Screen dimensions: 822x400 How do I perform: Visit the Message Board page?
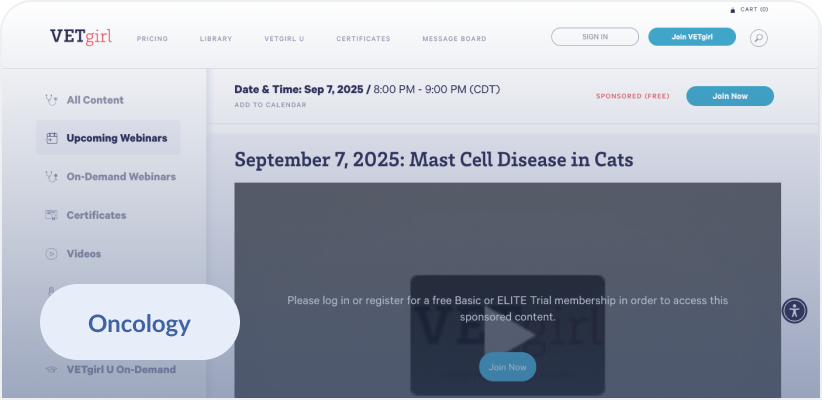tap(454, 39)
